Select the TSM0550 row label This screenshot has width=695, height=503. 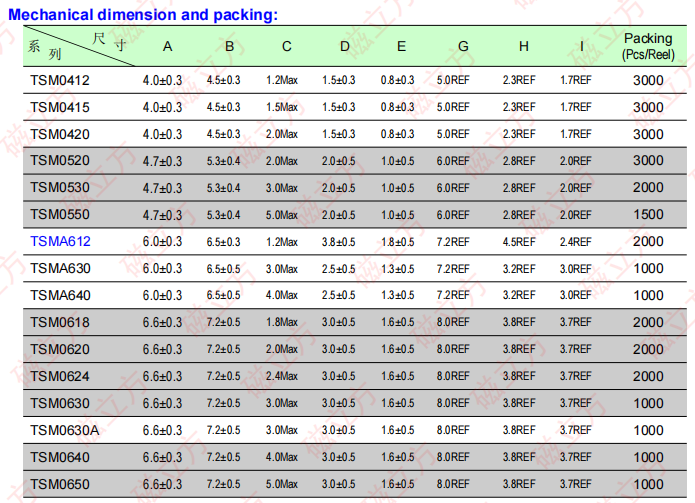click(x=59, y=214)
